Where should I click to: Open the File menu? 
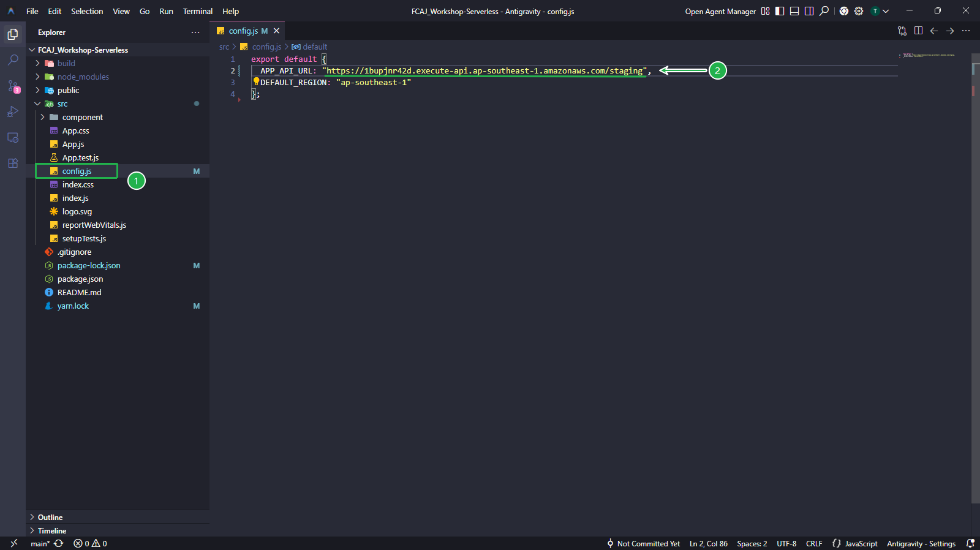[x=32, y=11]
